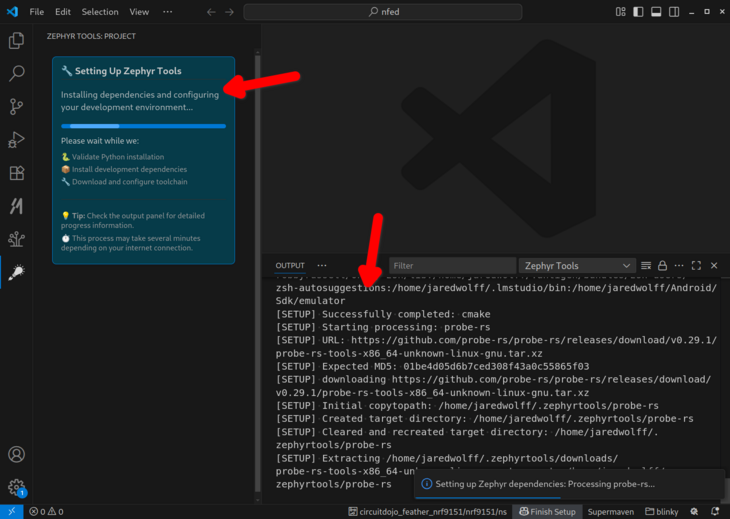This screenshot has width=730, height=519.
Task: Open output panel more actions menu
Action: [x=679, y=266]
